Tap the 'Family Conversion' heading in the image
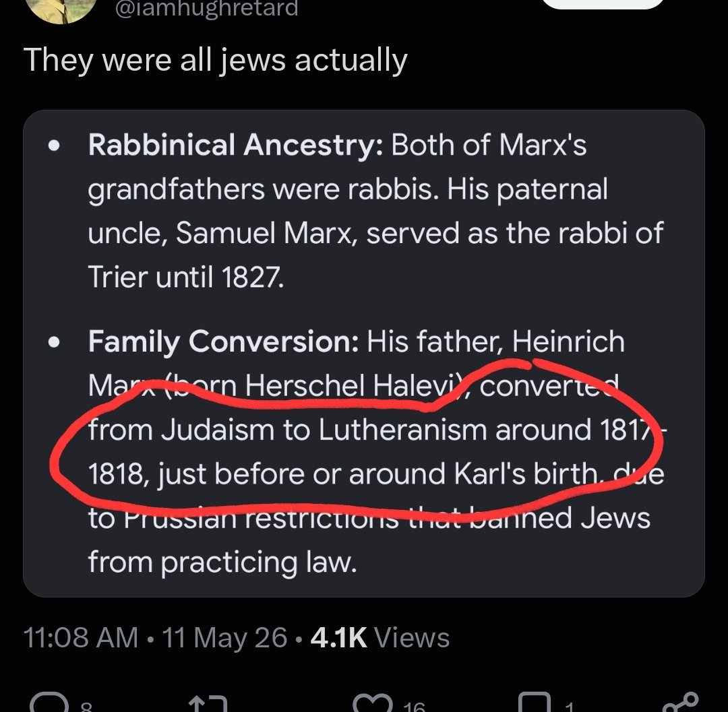Screen dimensions: 728x712 point(223,342)
